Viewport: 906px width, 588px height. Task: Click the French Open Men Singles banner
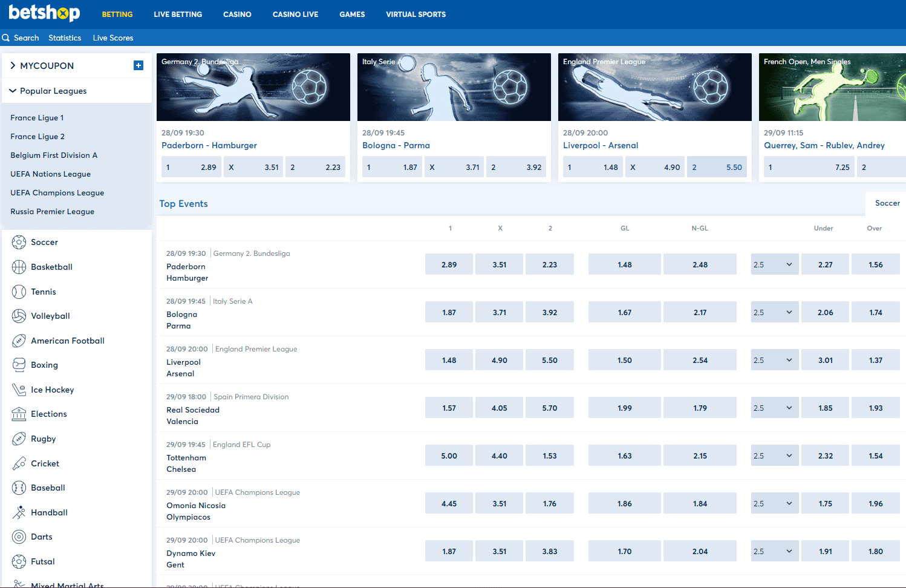[x=832, y=87]
